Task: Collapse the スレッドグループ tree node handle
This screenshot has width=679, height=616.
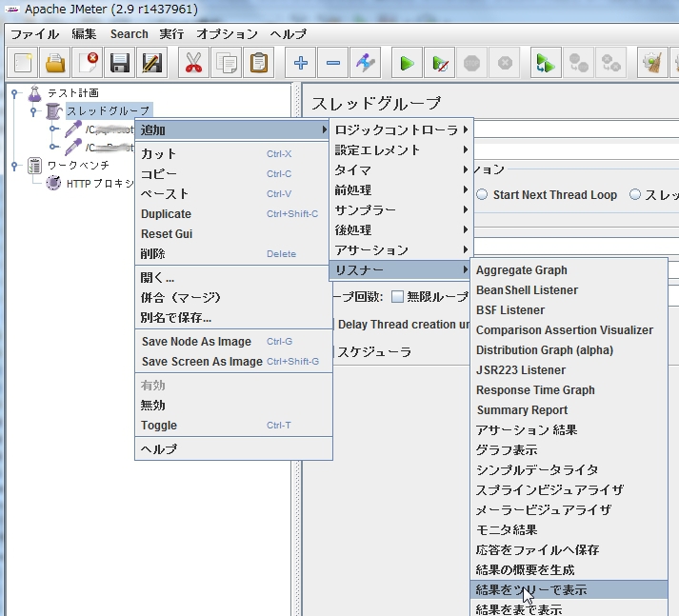Action: click(x=33, y=111)
